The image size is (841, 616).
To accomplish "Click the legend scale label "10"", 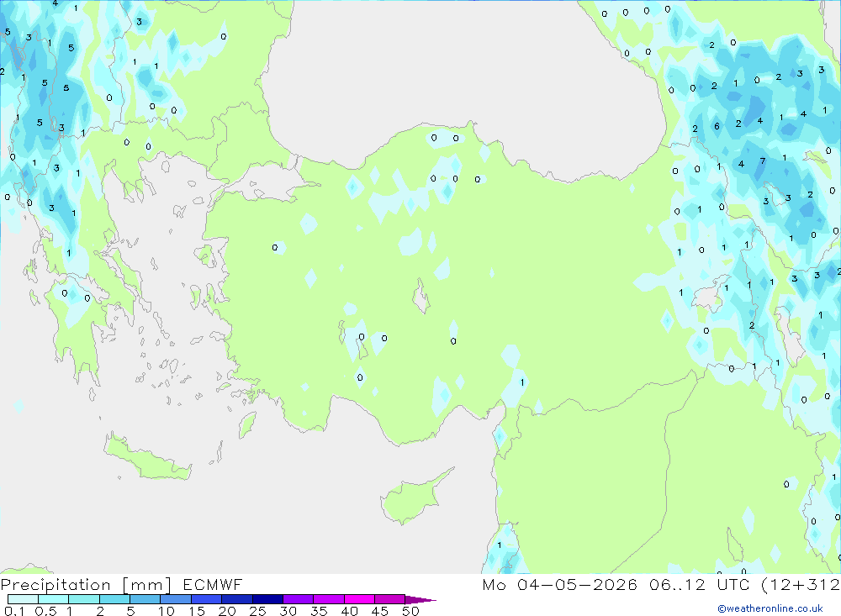I will [x=166, y=611].
